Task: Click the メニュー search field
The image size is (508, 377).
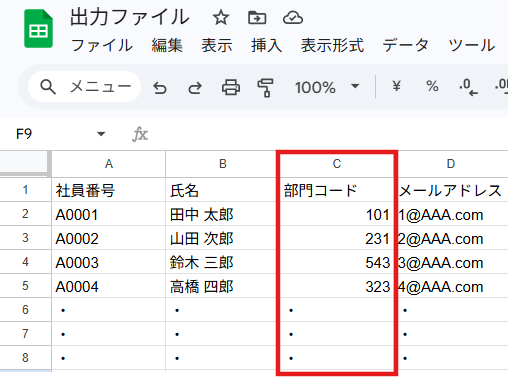Action: tap(84, 87)
